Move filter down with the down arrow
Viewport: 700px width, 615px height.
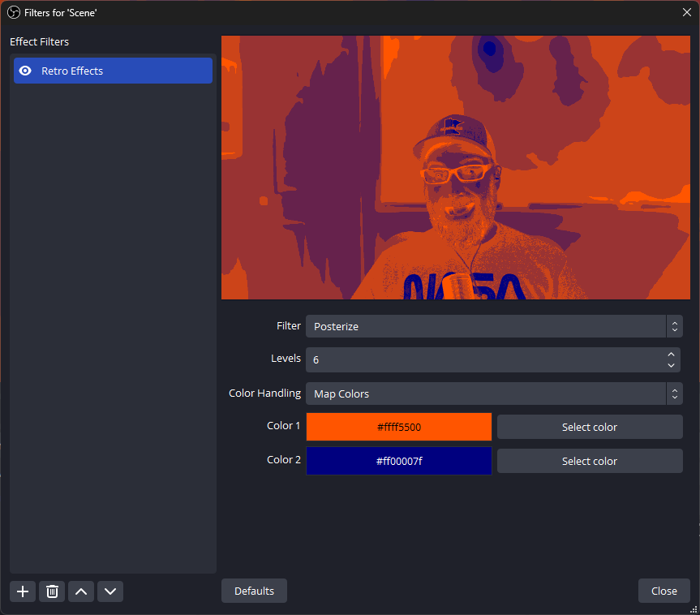click(x=110, y=591)
